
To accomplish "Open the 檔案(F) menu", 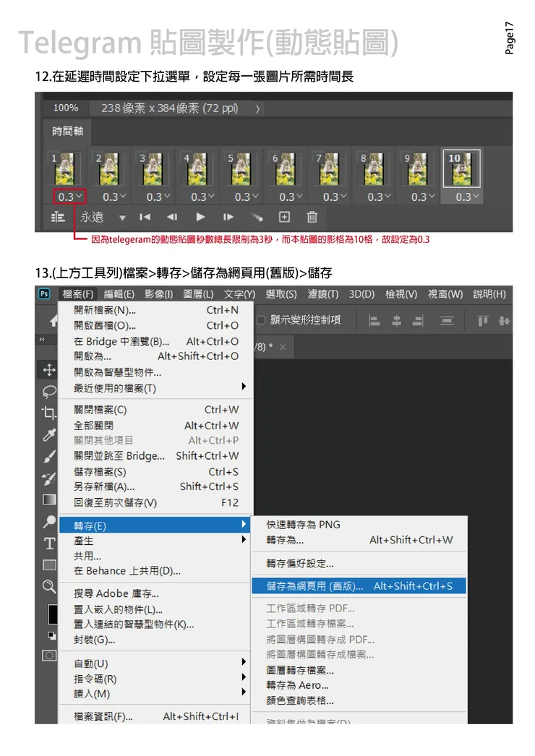I will (x=77, y=294).
